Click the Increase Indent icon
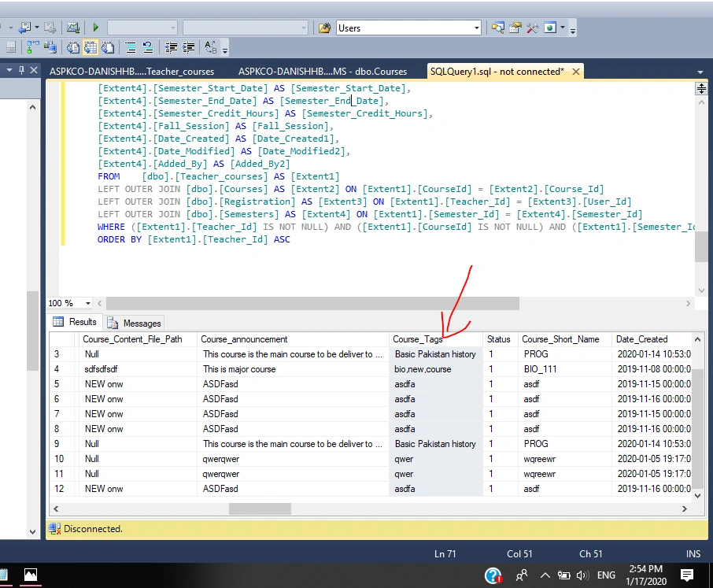Screen dimensions: 713x588 coord(188,47)
